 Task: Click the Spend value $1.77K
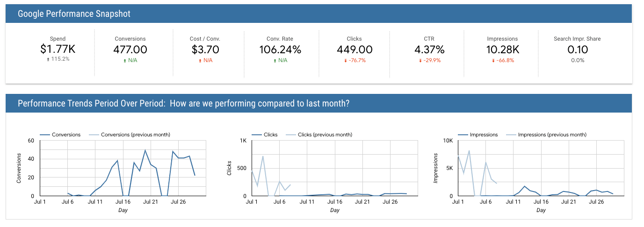[x=58, y=49]
